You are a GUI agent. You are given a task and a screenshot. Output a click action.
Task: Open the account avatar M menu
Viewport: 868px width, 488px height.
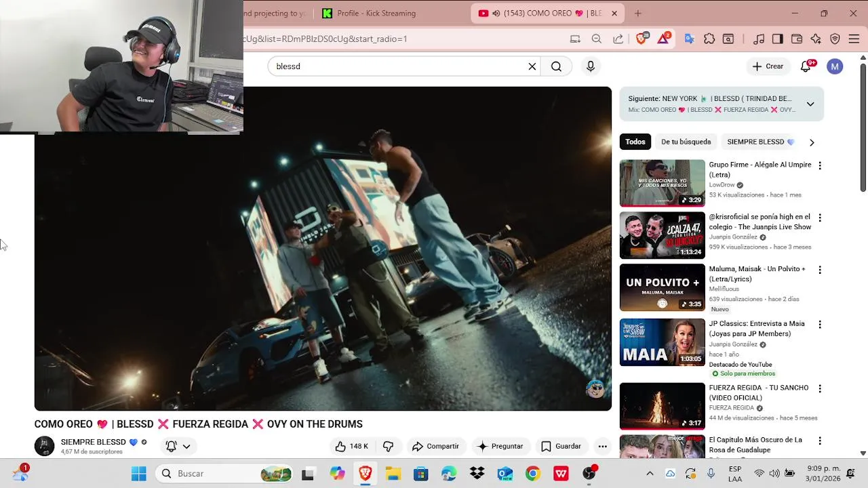pyautogui.click(x=835, y=66)
